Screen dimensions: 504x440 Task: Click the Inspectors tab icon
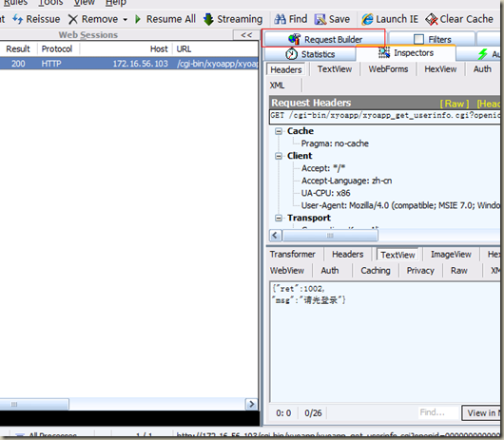coord(384,52)
